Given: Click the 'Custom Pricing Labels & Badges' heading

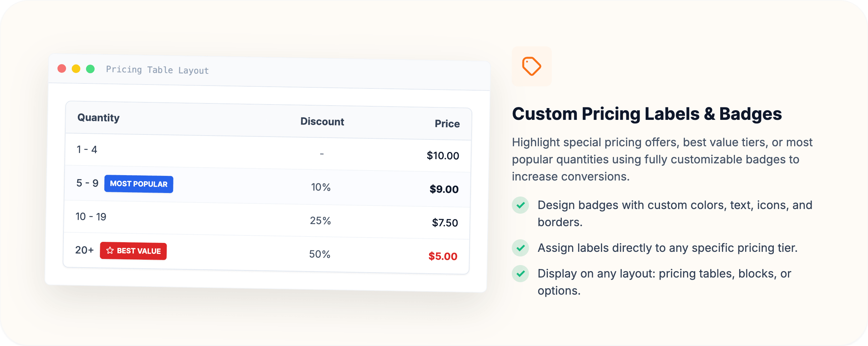Looking at the screenshot, I should (647, 114).
